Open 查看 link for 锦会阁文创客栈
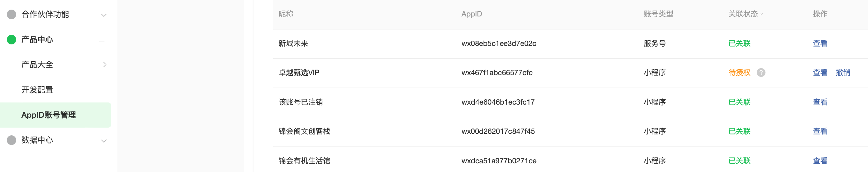The height and width of the screenshot is (172, 868). [820, 131]
